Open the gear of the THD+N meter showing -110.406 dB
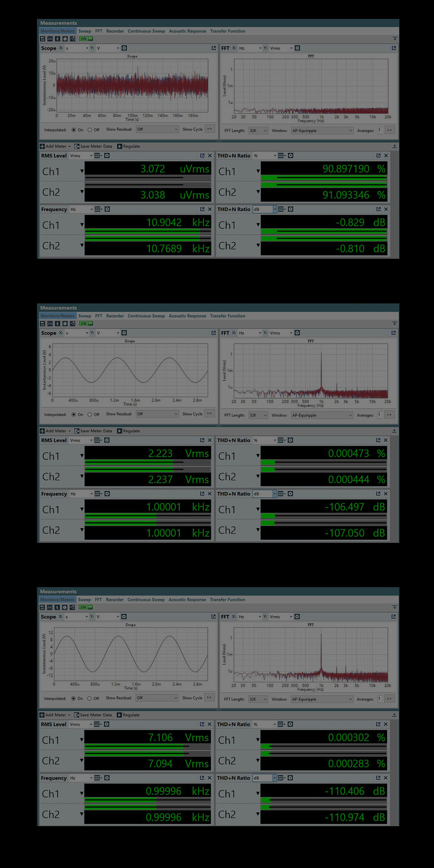The width and height of the screenshot is (434, 868). point(290,778)
